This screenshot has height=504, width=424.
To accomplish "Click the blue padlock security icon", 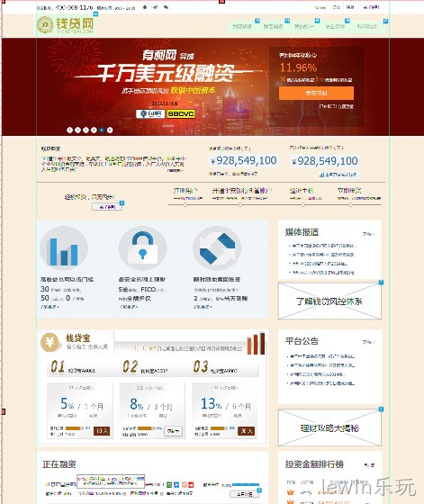I will (142, 249).
